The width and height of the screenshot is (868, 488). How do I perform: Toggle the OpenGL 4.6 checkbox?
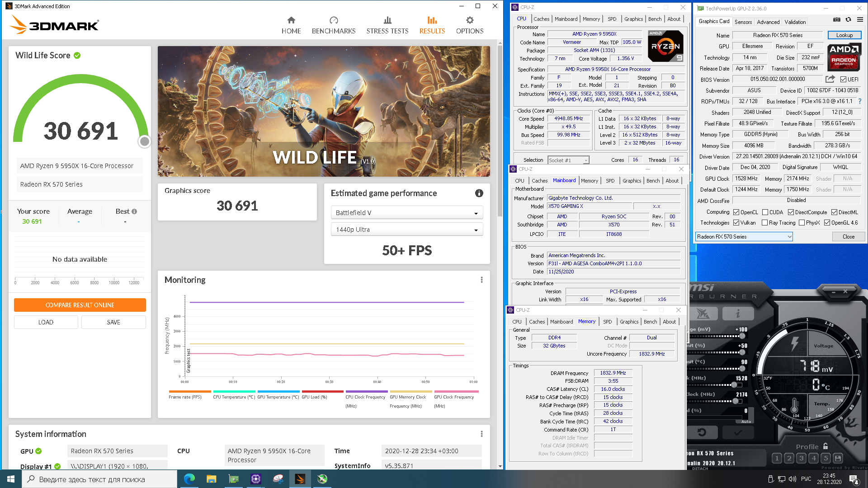point(827,223)
